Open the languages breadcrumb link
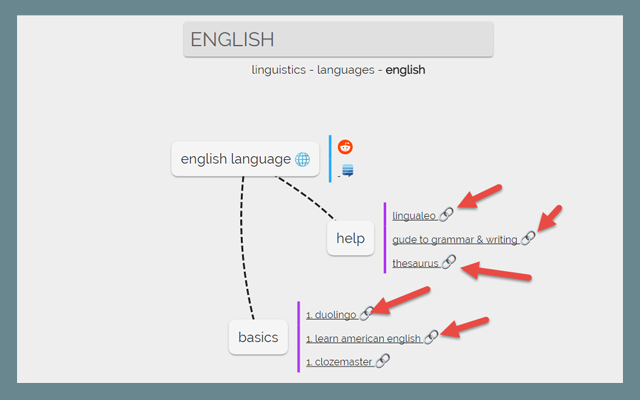 346,70
